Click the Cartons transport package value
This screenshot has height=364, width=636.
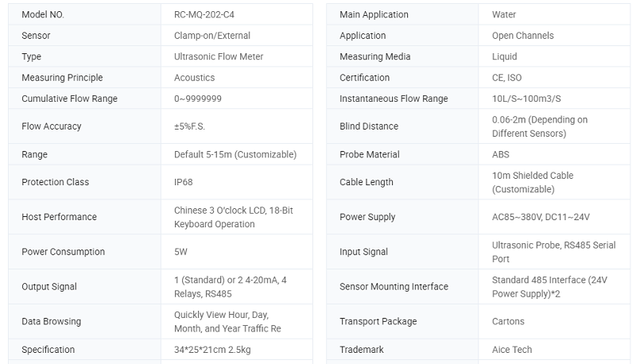click(x=508, y=322)
